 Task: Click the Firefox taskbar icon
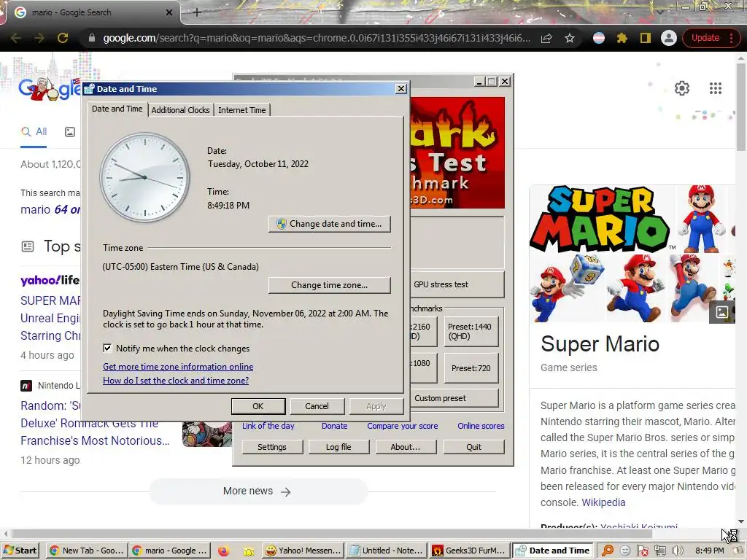point(223,551)
